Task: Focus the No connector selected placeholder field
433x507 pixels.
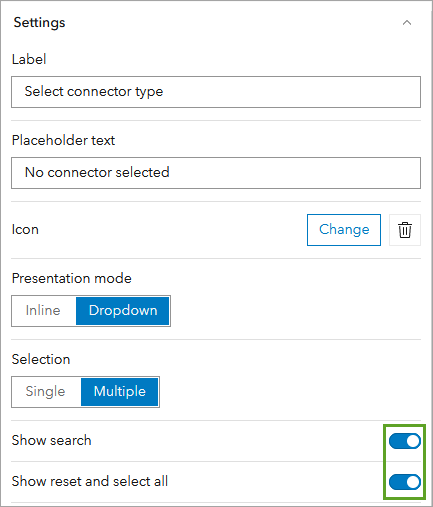Action: pos(216,173)
